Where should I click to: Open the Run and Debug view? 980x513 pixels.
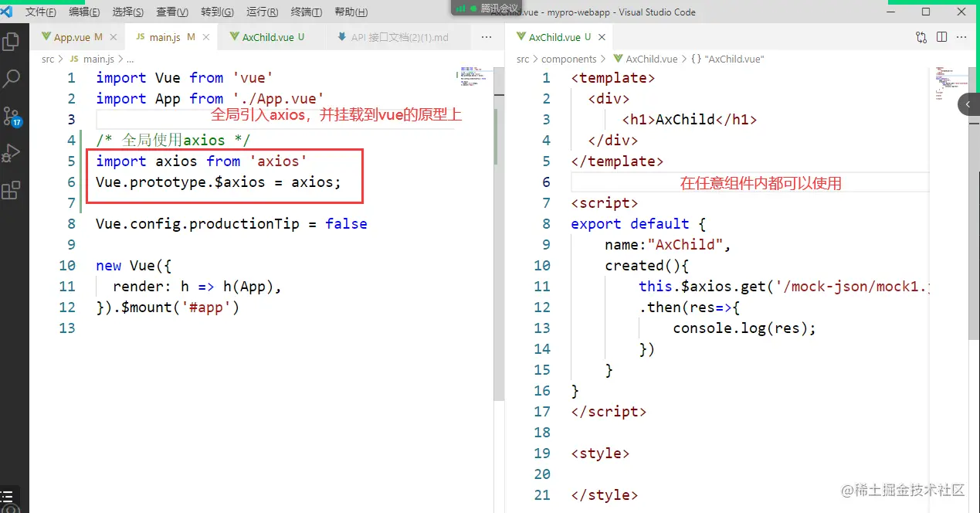pyautogui.click(x=12, y=154)
